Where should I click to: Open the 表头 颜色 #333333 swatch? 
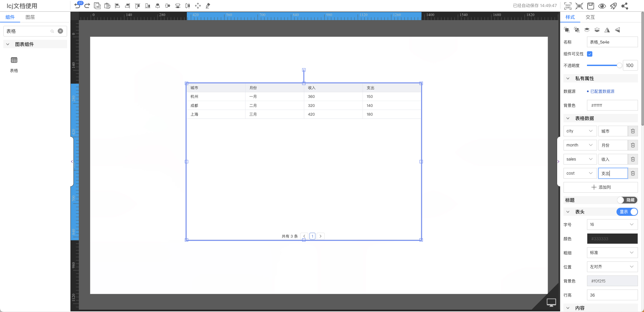click(x=612, y=239)
